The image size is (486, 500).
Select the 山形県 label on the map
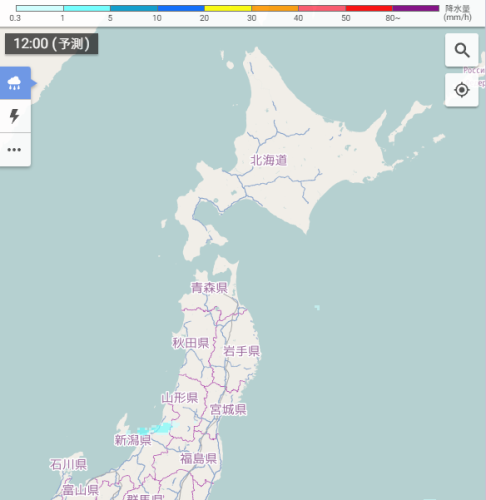pos(180,398)
